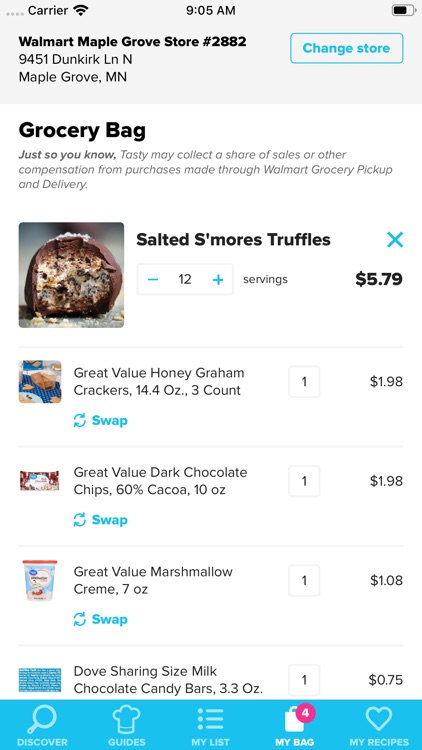Tap Marshmallow Creme product thumbnail
Screen dimensions: 422x750
click(40, 581)
